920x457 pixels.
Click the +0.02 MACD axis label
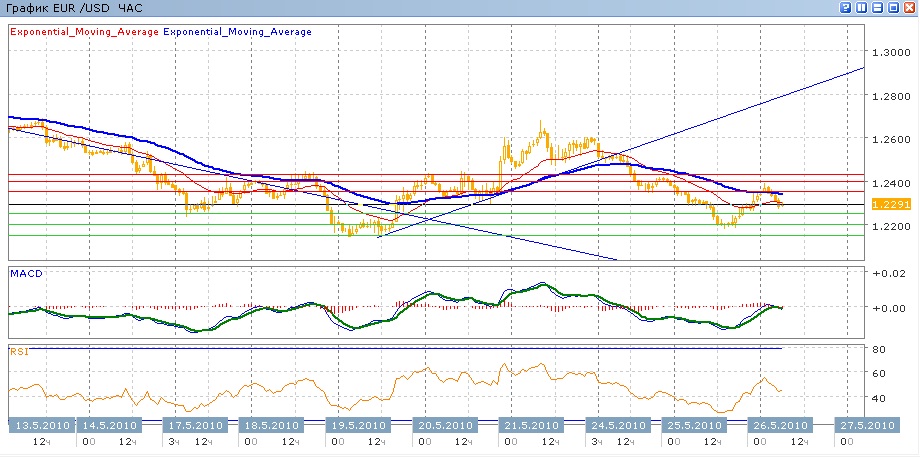(x=887, y=273)
